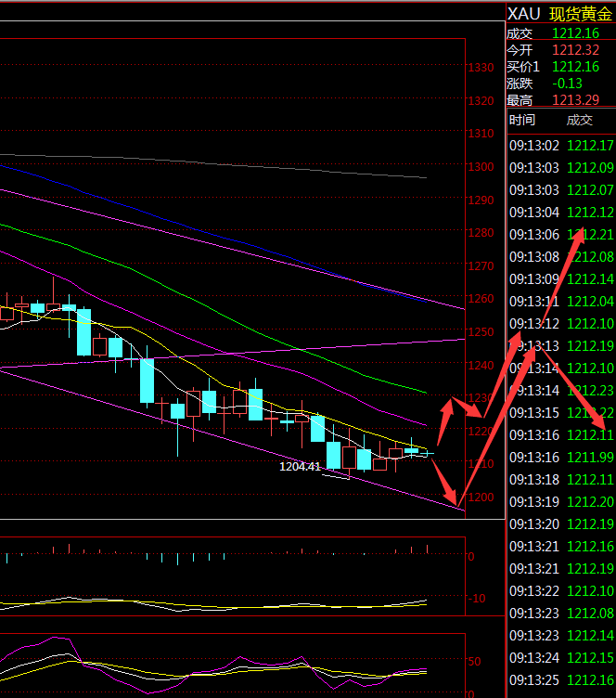Click the 1330 price axis label

(481, 68)
